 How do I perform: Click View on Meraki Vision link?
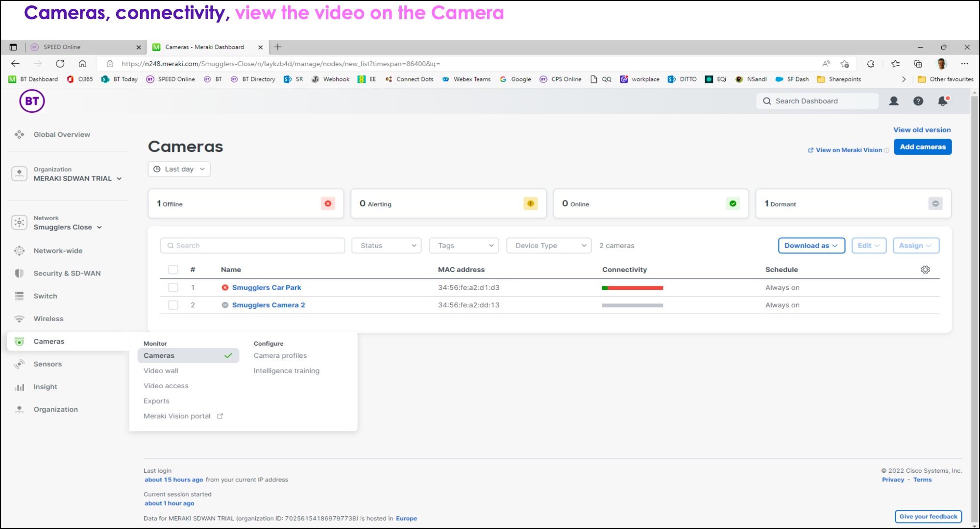point(848,150)
